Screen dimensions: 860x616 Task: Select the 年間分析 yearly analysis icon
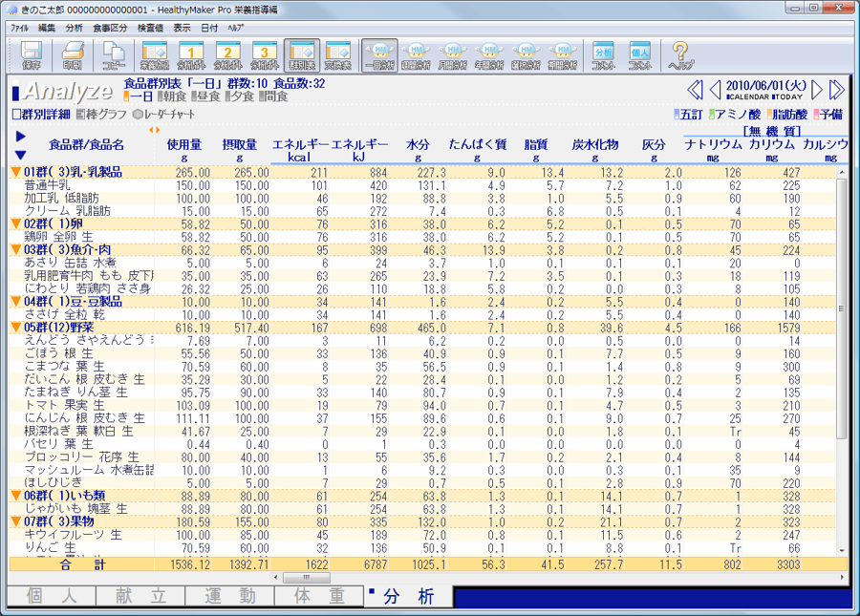(x=490, y=56)
